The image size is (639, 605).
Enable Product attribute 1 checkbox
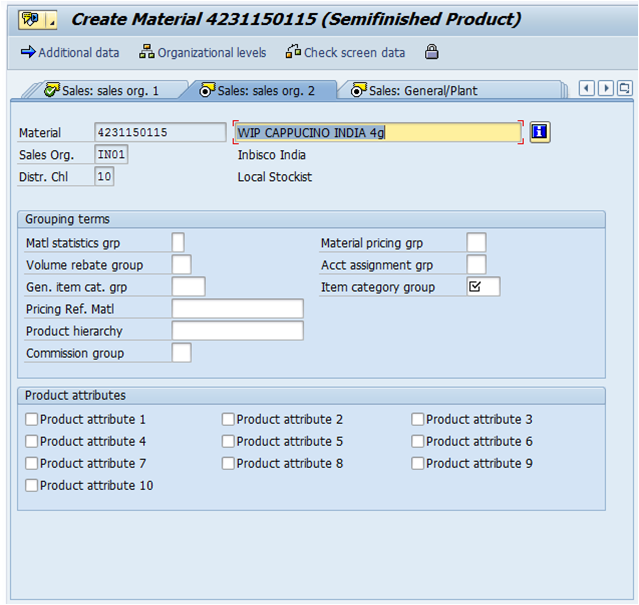(32, 420)
